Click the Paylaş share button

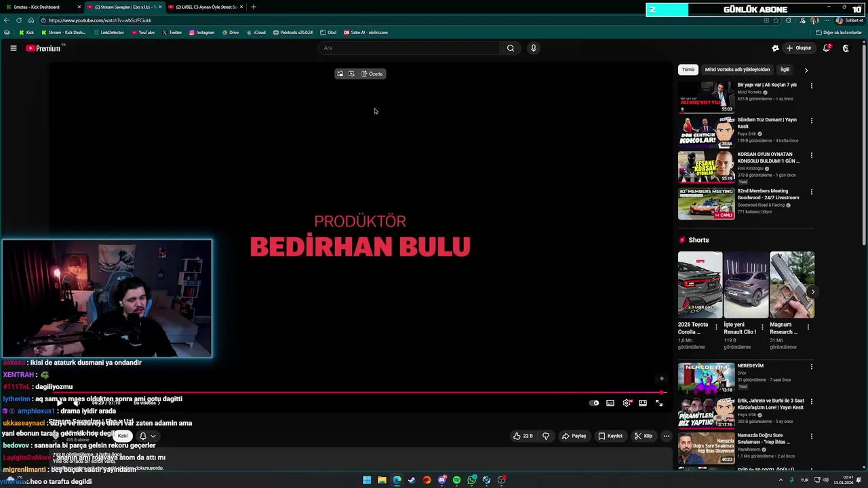click(574, 436)
